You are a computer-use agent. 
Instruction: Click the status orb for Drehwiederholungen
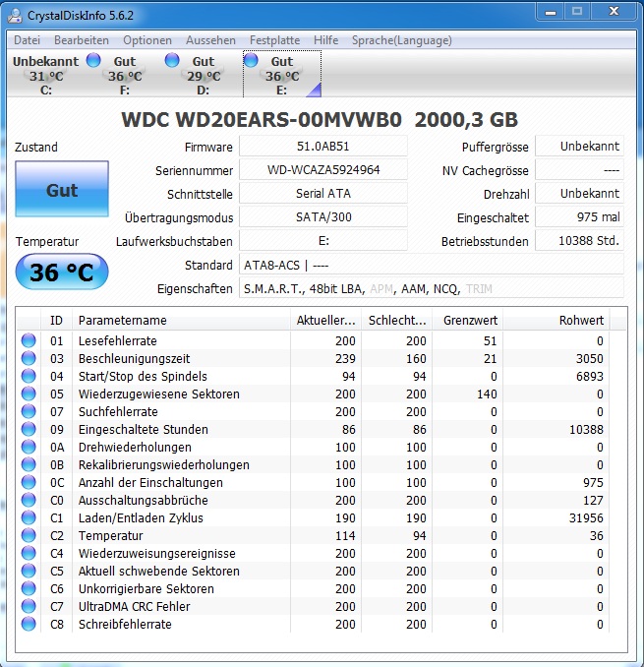[x=29, y=447]
